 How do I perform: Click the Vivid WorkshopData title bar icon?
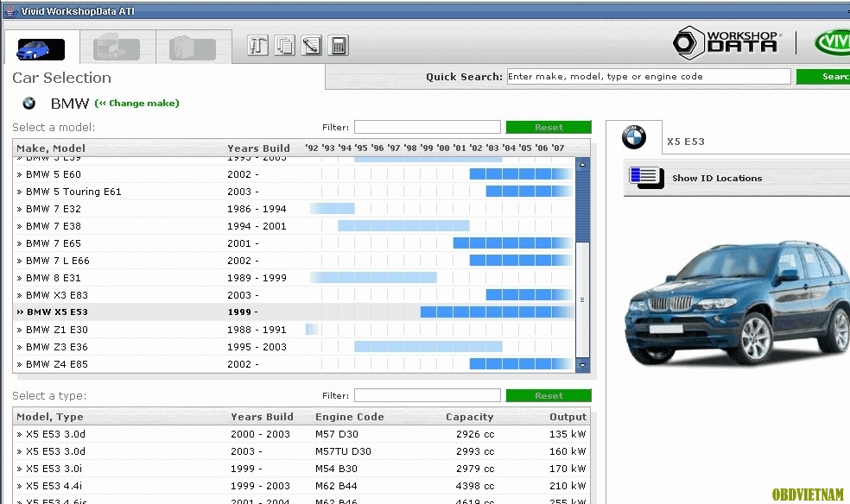[x=10, y=11]
